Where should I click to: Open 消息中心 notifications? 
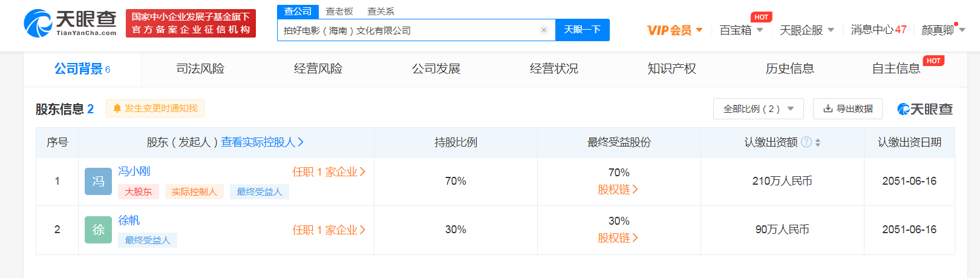[878, 30]
